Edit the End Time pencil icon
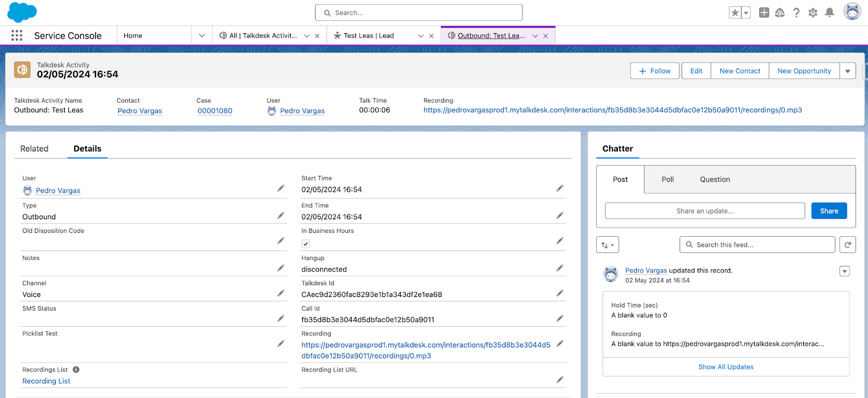The image size is (868, 398). (560, 216)
